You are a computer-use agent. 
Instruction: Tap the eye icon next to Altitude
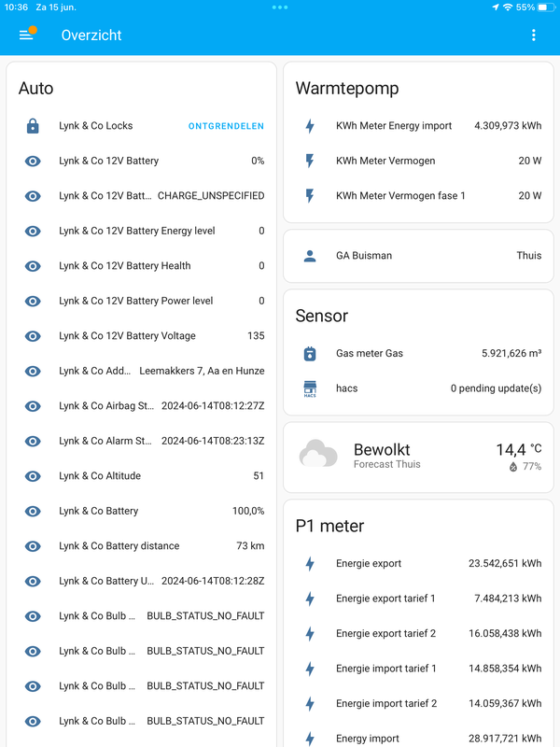pyautogui.click(x=33, y=476)
